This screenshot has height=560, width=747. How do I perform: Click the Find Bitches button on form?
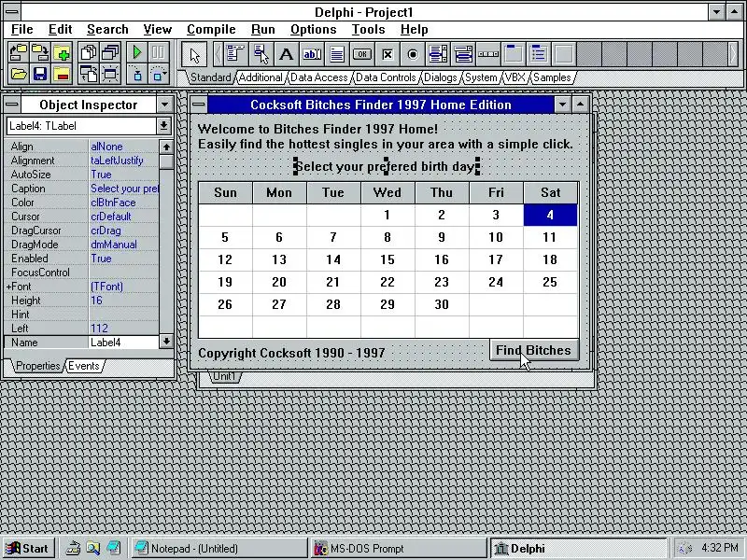pos(534,351)
